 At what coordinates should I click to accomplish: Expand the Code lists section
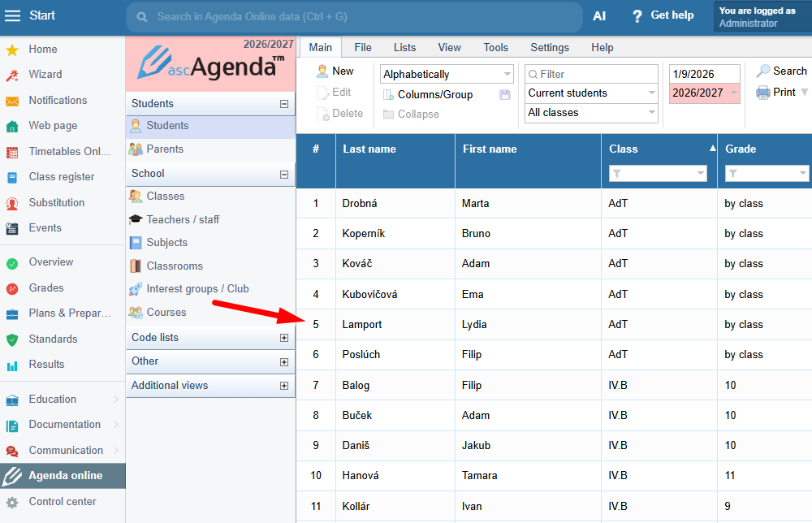pyautogui.click(x=283, y=338)
